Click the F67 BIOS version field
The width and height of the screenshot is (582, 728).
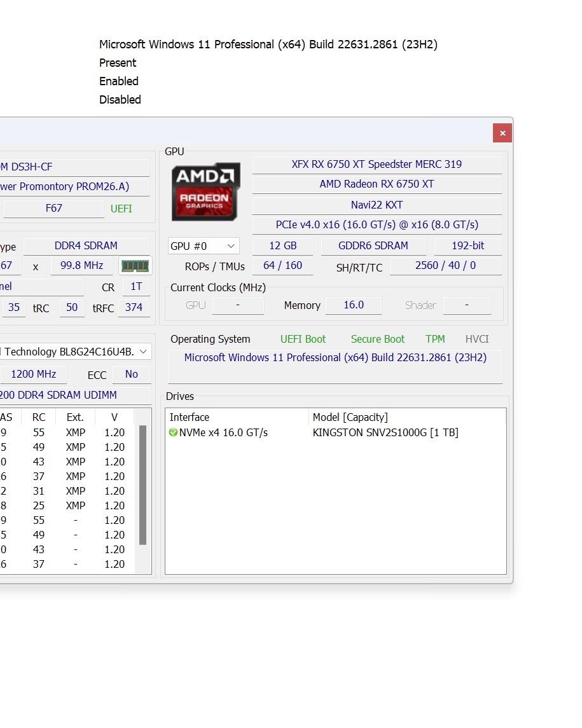(x=54, y=209)
